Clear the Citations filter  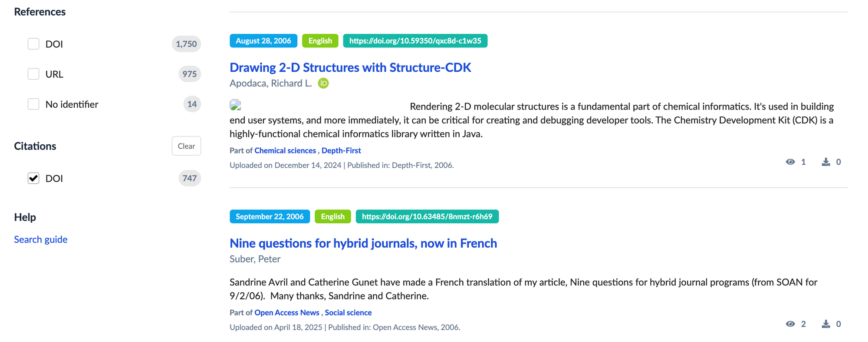186,146
